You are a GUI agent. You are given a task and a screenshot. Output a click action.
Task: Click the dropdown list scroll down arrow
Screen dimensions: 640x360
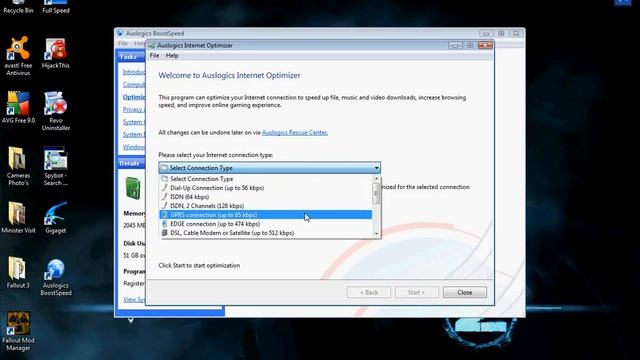pos(376,234)
